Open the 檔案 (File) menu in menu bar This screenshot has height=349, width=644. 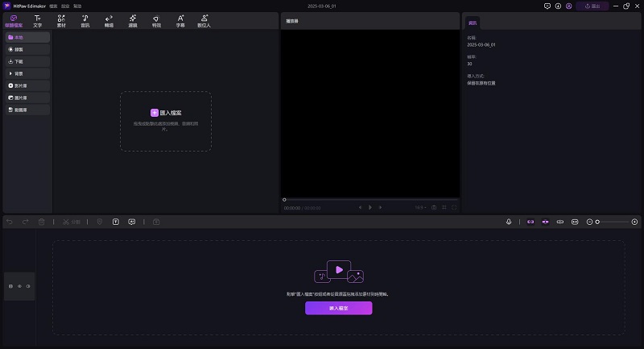pos(53,6)
